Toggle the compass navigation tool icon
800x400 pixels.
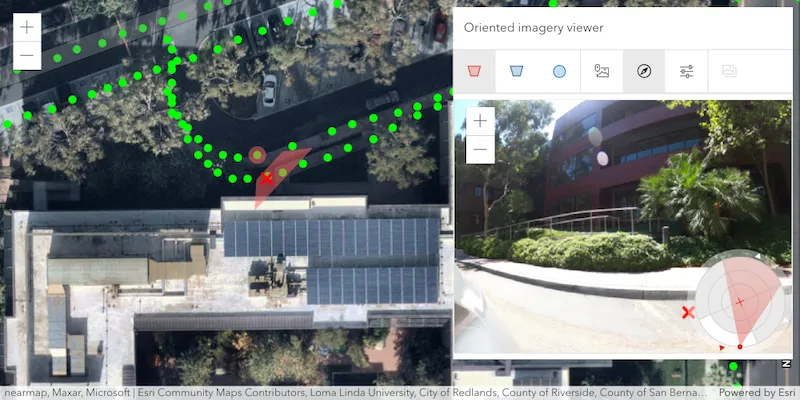coord(644,71)
